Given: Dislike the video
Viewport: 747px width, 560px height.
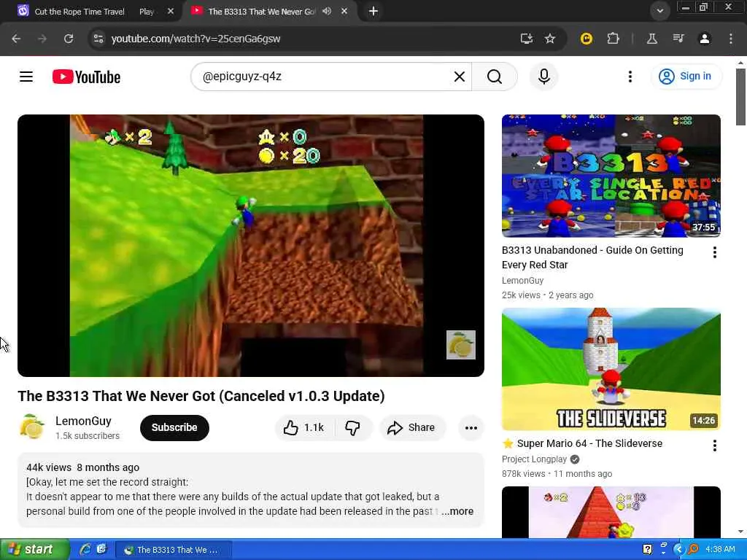Looking at the screenshot, I should [353, 427].
